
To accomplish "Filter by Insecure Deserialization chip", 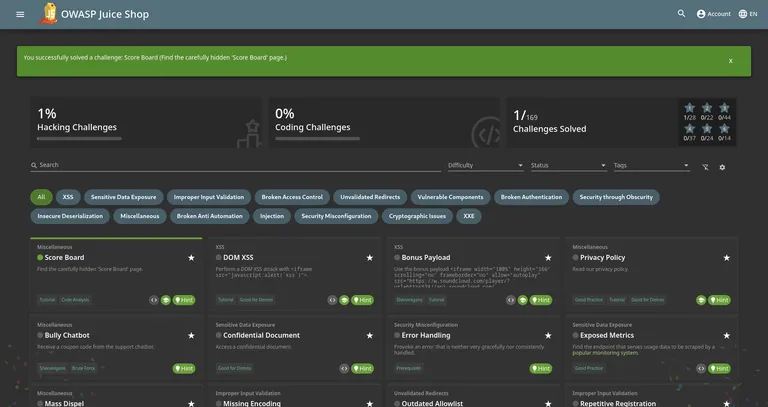I will pos(70,216).
